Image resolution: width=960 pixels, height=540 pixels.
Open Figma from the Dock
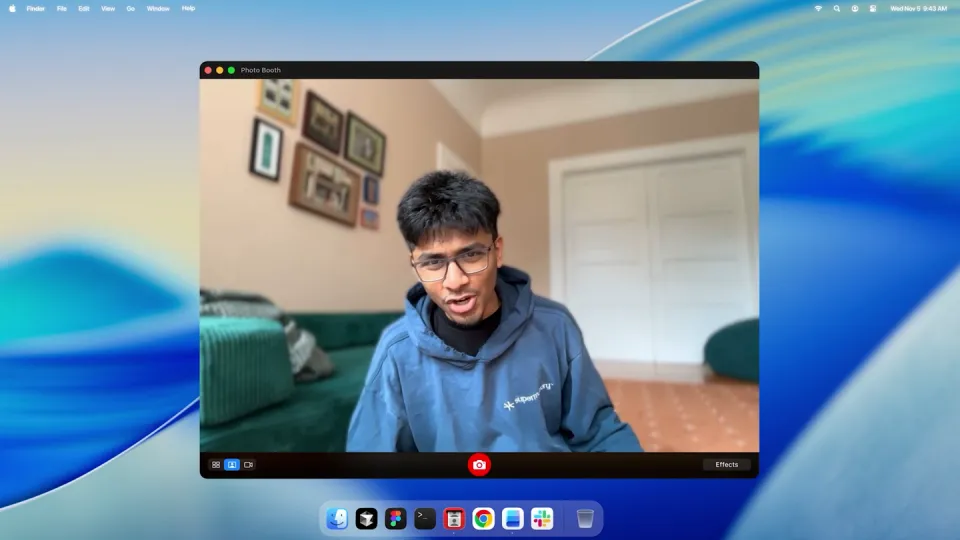point(396,519)
